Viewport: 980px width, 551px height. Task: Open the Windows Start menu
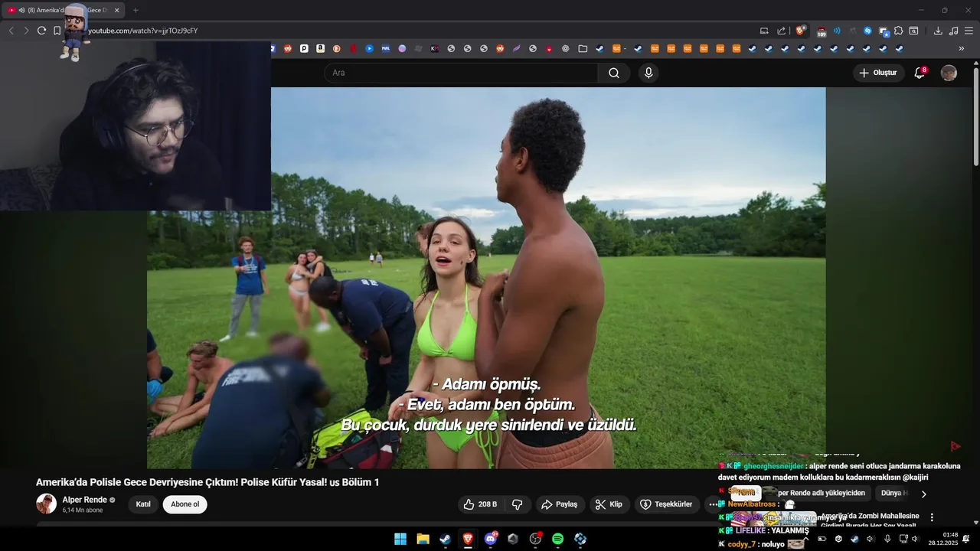[400, 539]
